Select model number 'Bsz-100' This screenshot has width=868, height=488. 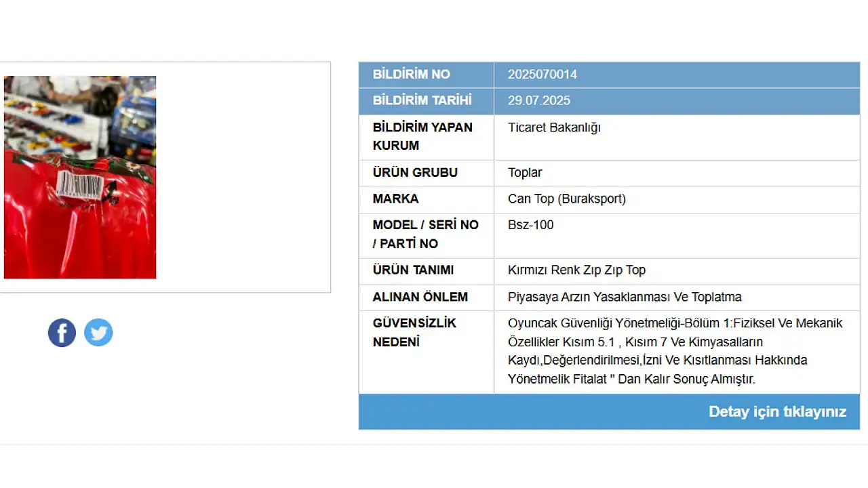click(530, 225)
